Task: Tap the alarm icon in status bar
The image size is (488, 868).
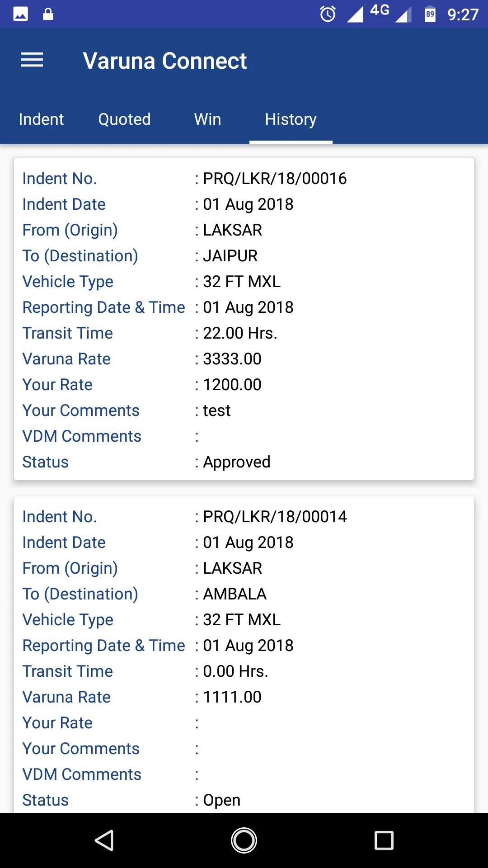Action: point(328,14)
